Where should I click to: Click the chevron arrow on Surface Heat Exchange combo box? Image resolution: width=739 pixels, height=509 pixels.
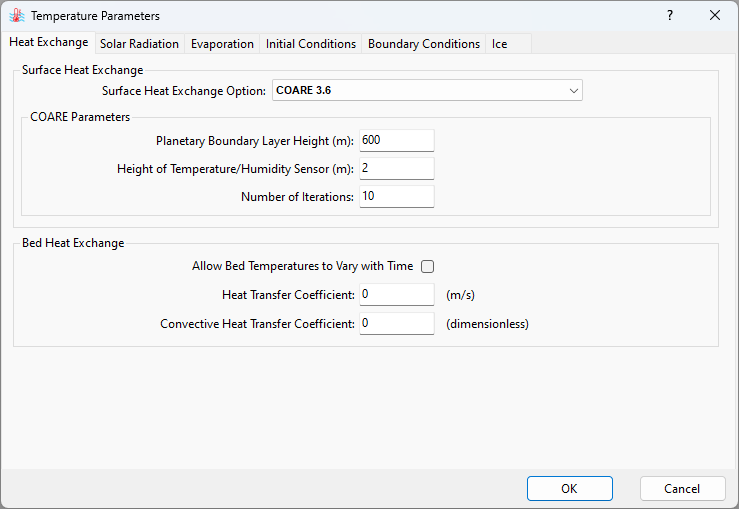(573, 91)
